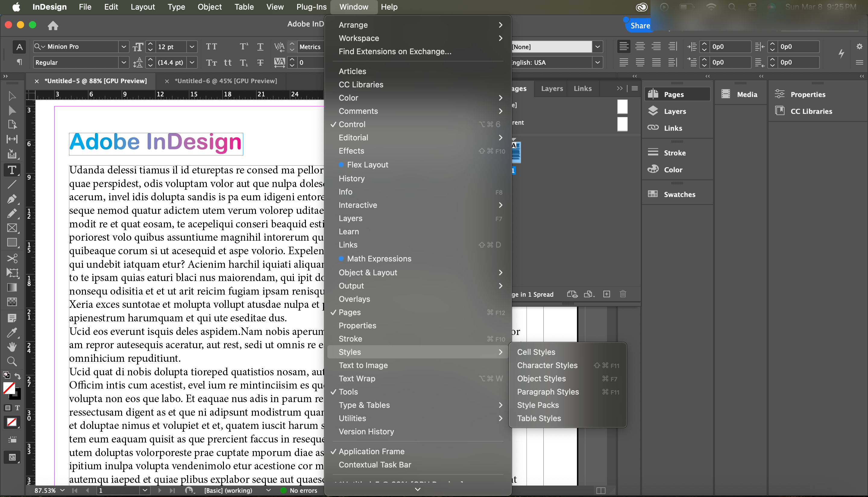Toggle the Control panel menu item
868x497 pixels.
click(352, 124)
